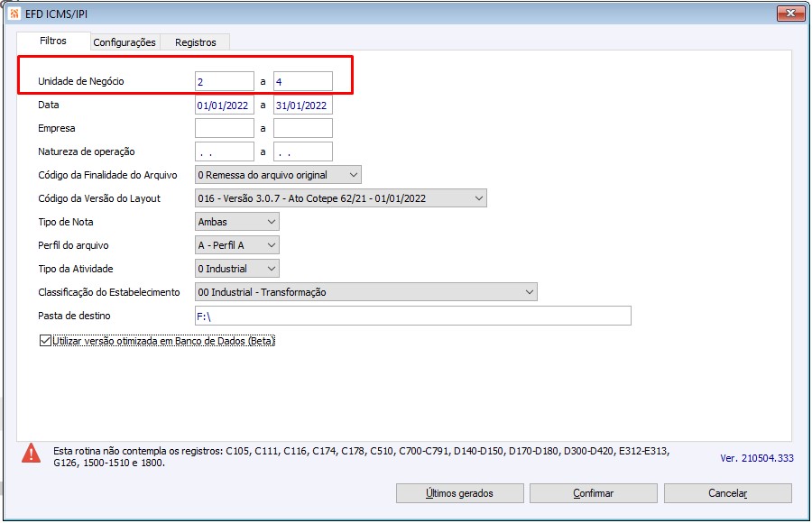The image size is (812, 523).
Task: Click the Unidade de Negócio label
Action: 81,81
